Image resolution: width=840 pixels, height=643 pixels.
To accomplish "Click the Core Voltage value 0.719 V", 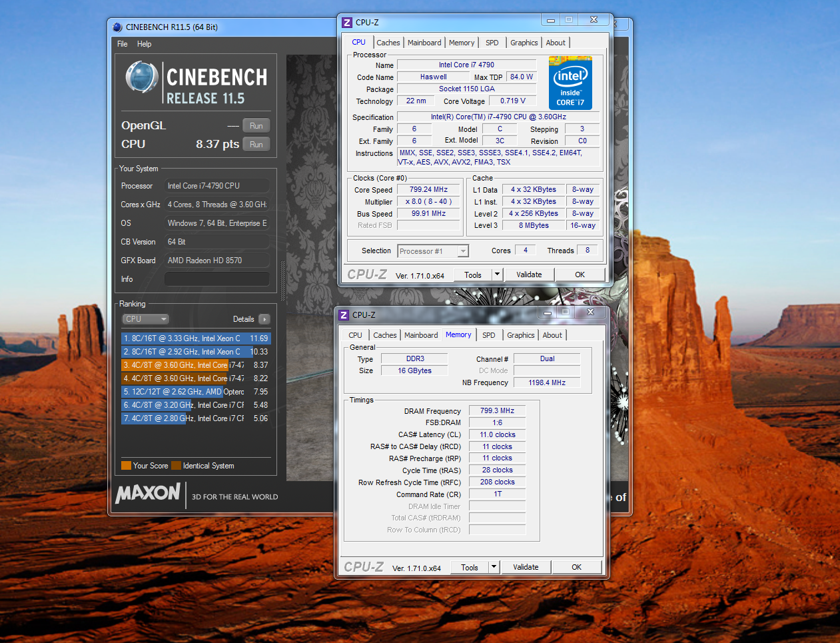I will [513, 101].
